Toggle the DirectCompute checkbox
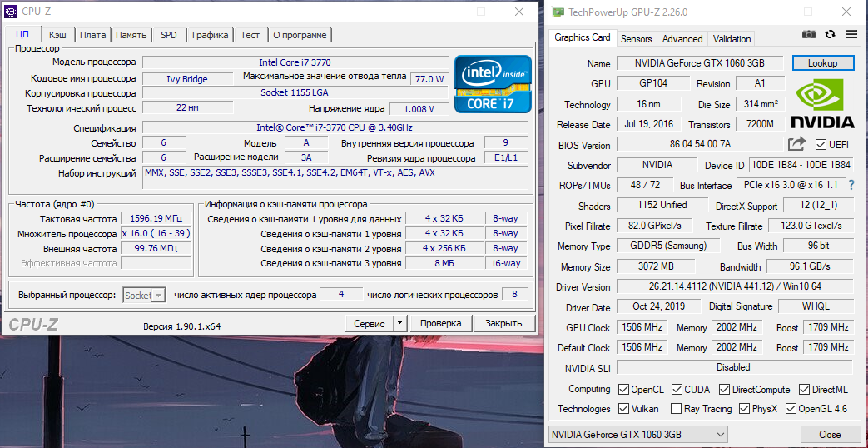The height and width of the screenshot is (448, 868). pos(724,390)
